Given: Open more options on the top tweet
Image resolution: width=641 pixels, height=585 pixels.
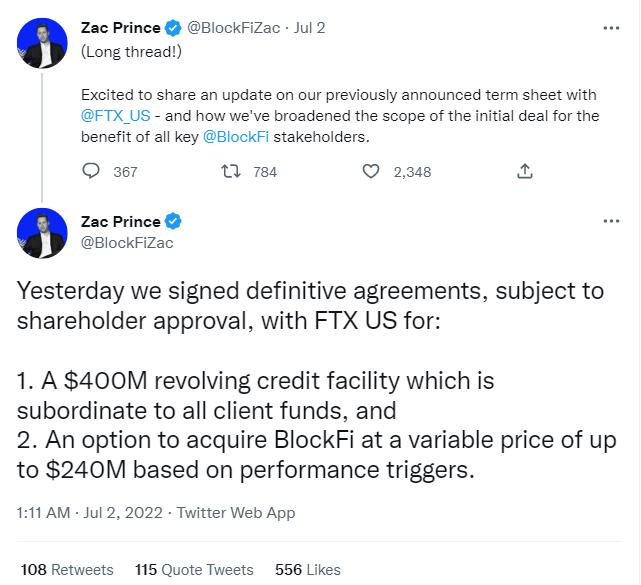Looking at the screenshot, I should (611, 29).
